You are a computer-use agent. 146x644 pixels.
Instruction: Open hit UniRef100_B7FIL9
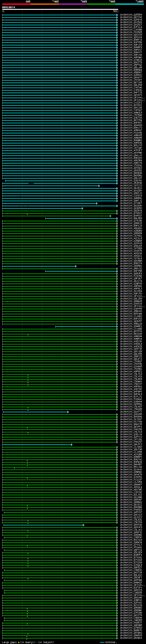click(131, 27)
